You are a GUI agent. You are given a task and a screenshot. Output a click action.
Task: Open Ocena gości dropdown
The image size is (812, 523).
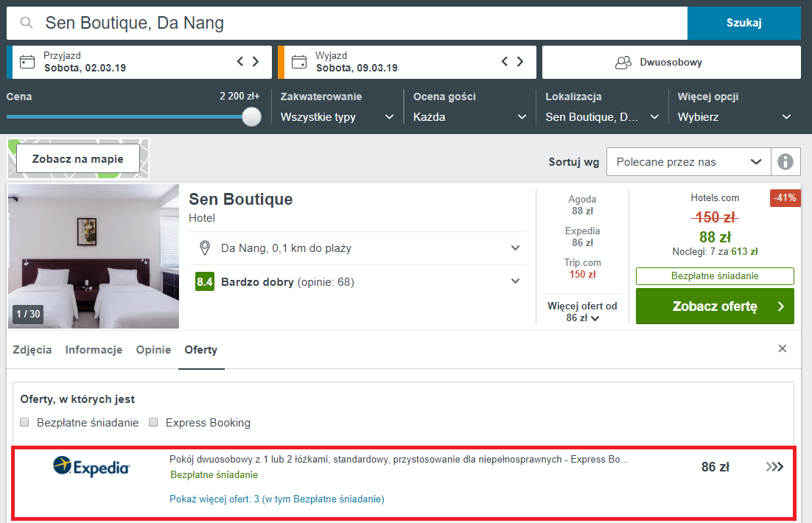coord(469,117)
